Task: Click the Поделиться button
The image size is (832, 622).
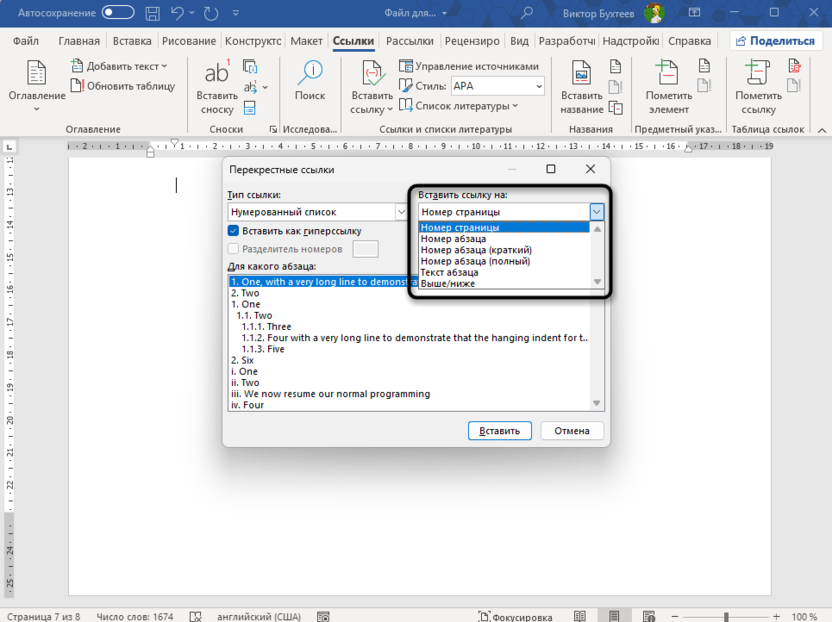Action: coord(775,41)
